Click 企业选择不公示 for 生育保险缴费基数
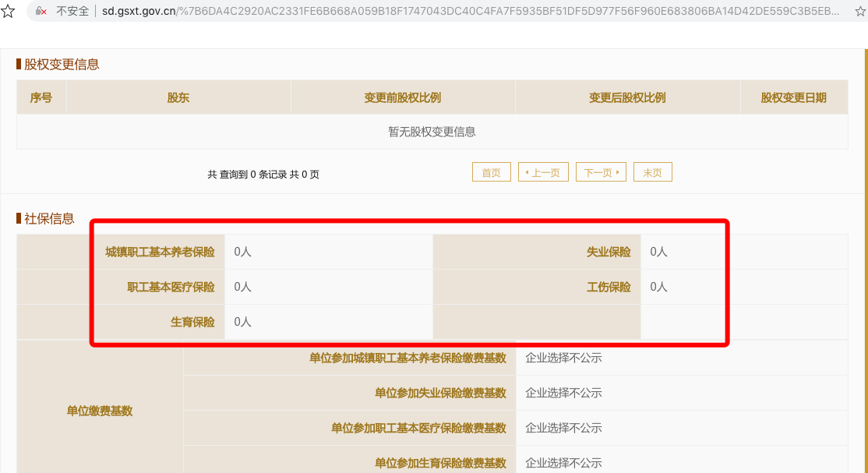Image resolution: width=868 pixels, height=473 pixels. 563,462
